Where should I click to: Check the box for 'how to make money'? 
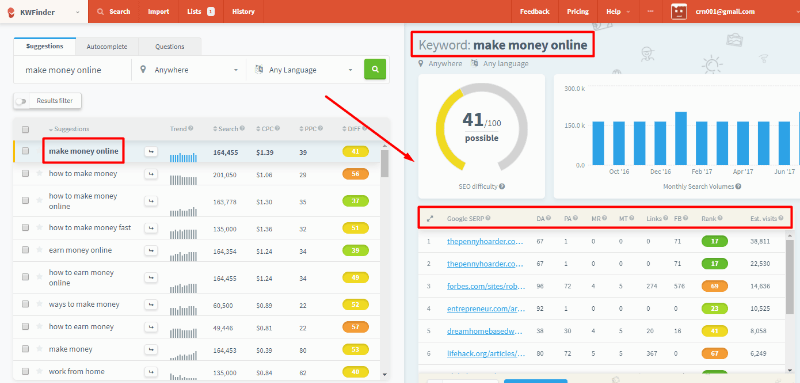[x=26, y=174]
